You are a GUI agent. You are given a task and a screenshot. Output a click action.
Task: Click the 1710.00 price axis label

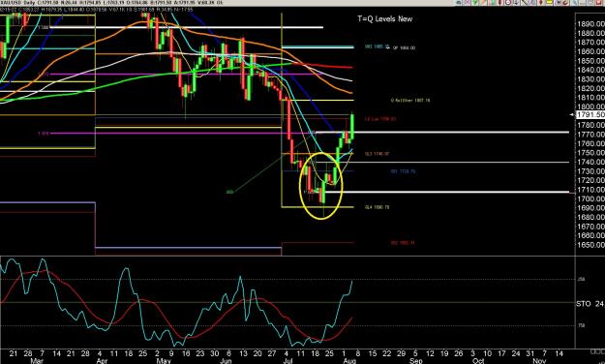click(x=590, y=190)
